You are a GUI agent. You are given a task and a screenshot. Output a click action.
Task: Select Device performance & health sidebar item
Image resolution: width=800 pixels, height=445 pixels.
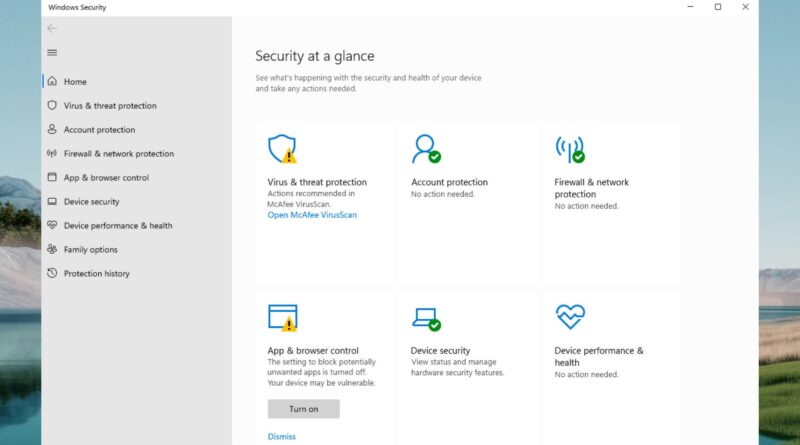pos(117,226)
